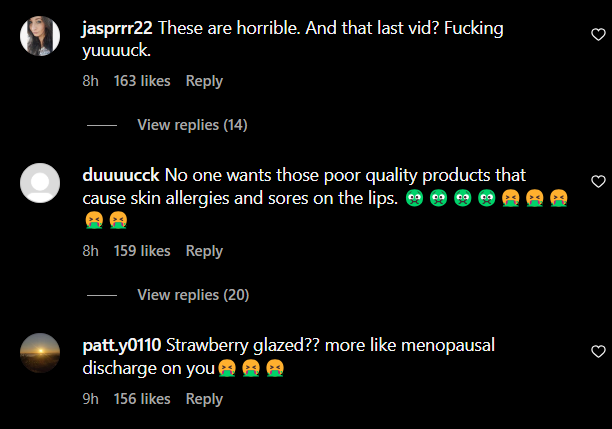Reply to jasprrr22's comment

point(204,81)
